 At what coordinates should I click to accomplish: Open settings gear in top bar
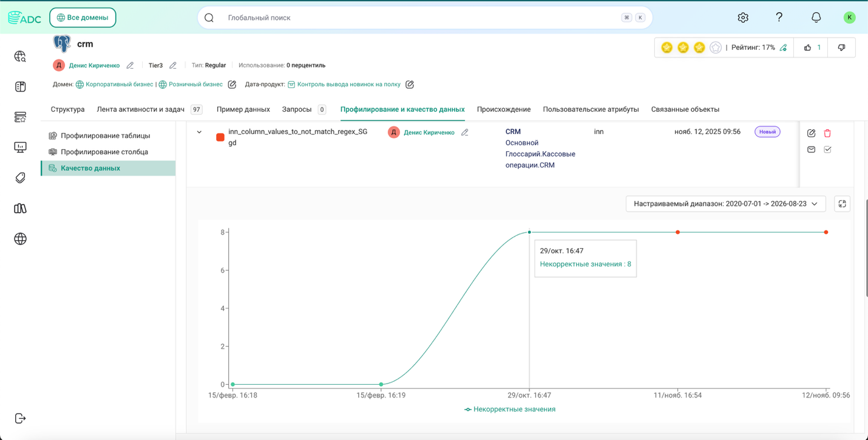(x=743, y=18)
